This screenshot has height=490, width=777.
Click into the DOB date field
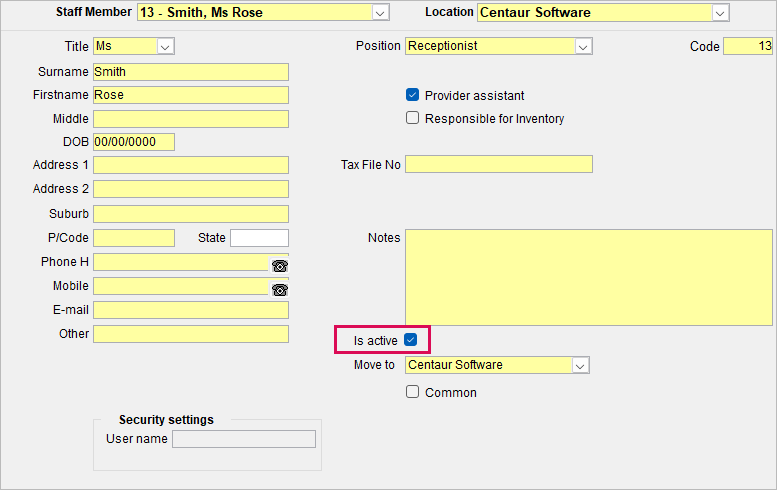[x=134, y=142]
